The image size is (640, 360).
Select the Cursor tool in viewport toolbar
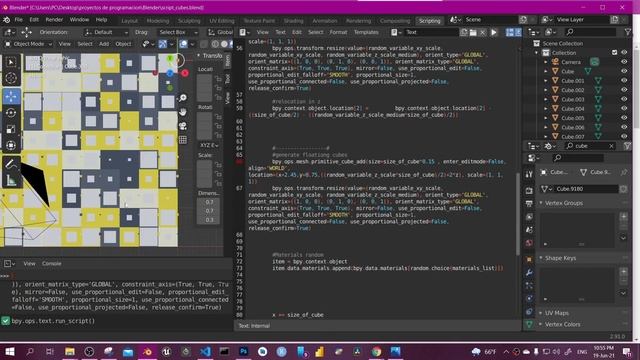coord(11,78)
